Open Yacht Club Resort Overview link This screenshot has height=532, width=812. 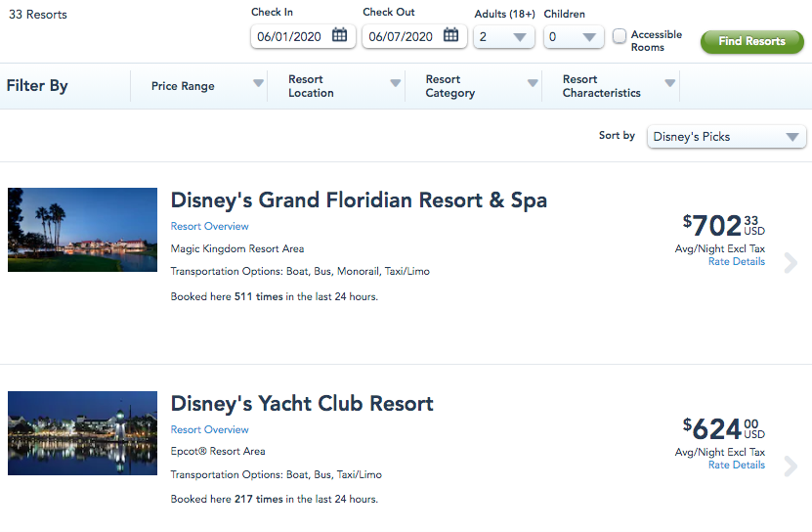click(209, 429)
